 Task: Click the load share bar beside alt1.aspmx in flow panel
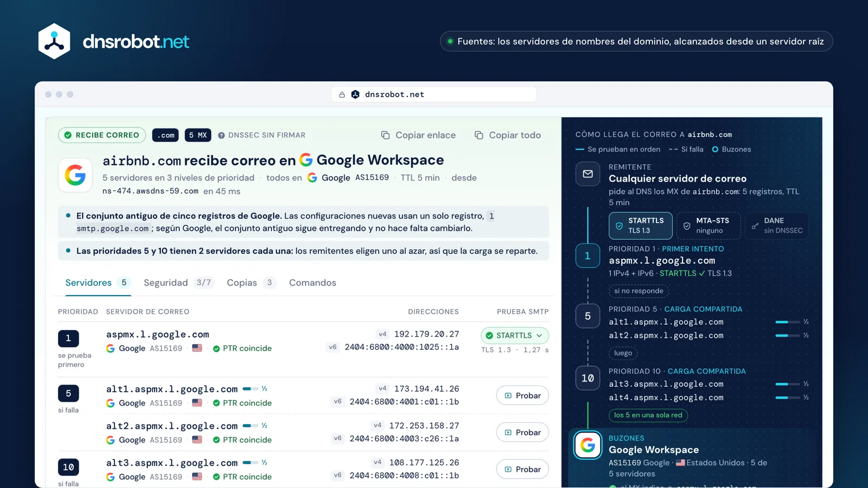(x=788, y=322)
